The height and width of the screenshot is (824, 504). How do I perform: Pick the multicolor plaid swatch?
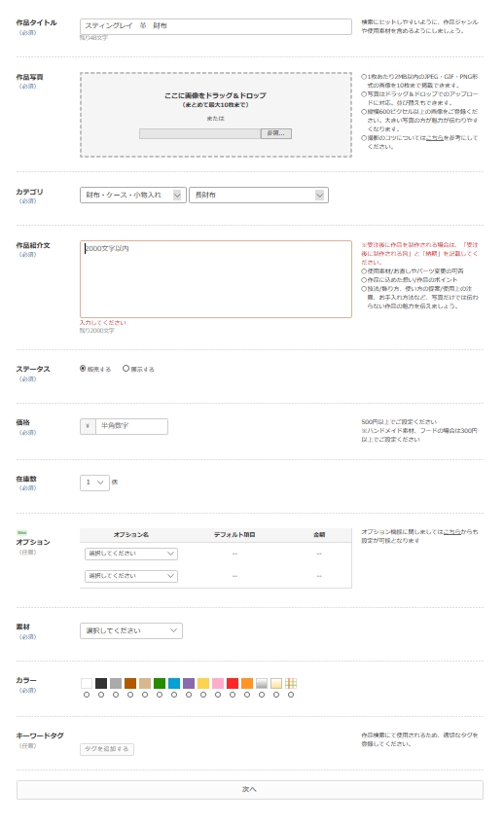point(291,683)
